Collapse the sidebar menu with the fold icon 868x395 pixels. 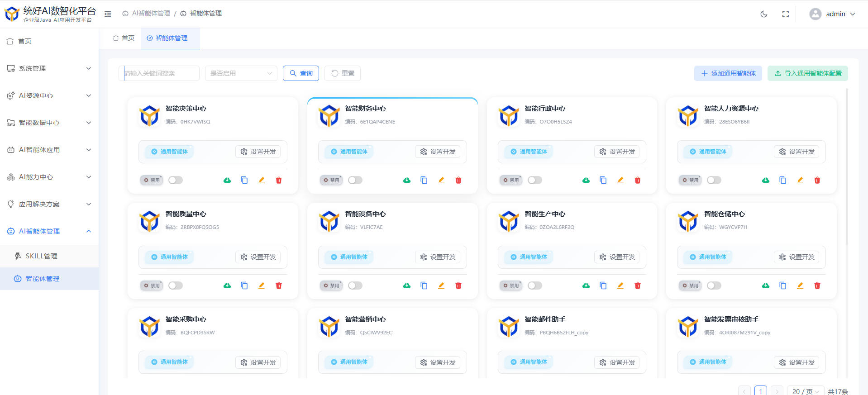click(x=108, y=14)
